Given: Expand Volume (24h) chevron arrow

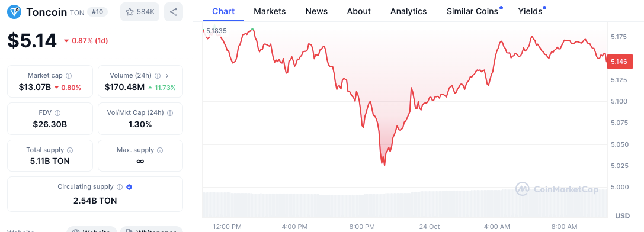Looking at the screenshot, I should [166, 76].
